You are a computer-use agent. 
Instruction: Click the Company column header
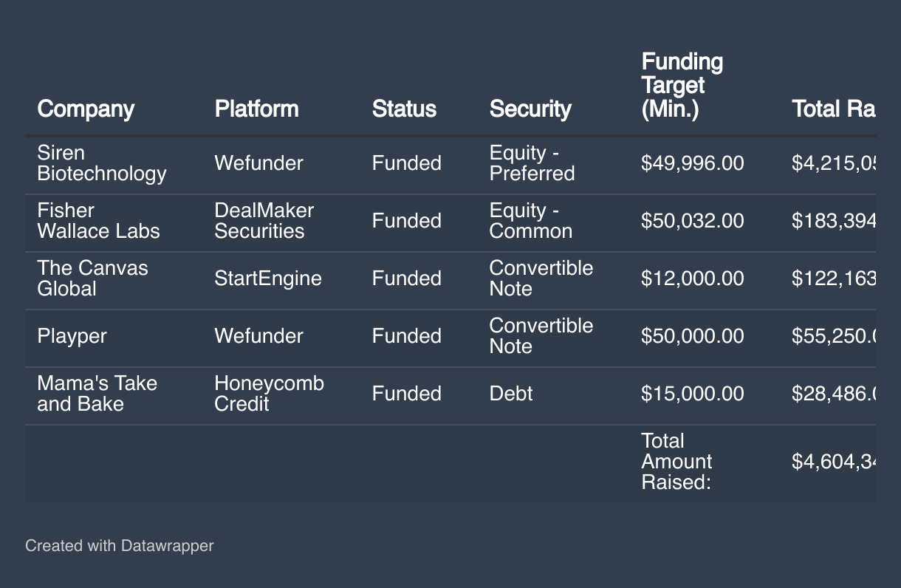pyautogui.click(x=86, y=109)
